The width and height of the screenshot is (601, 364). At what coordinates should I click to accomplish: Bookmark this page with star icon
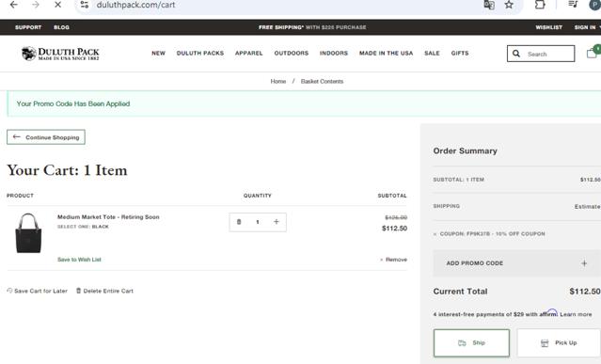tap(509, 5)
